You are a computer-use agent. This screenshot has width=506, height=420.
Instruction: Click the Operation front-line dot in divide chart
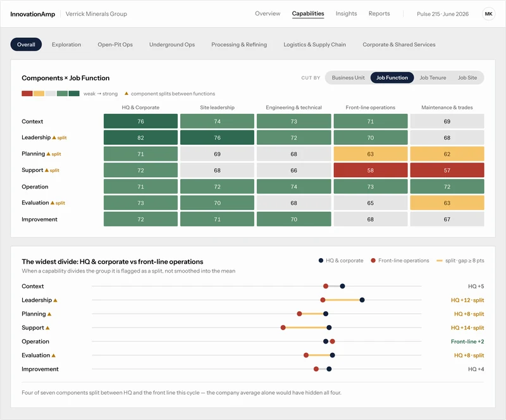(x=333, y=342)
